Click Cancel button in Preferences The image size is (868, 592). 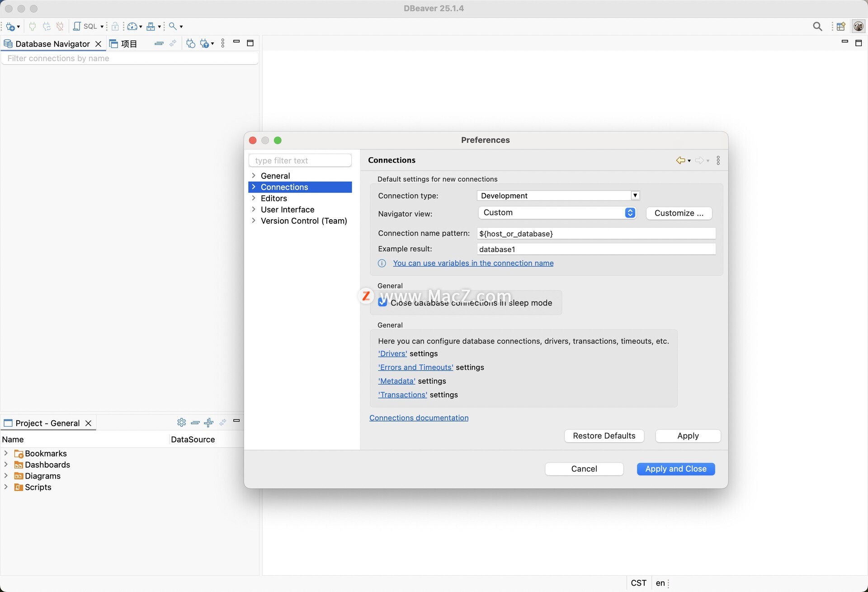(584, 469)
